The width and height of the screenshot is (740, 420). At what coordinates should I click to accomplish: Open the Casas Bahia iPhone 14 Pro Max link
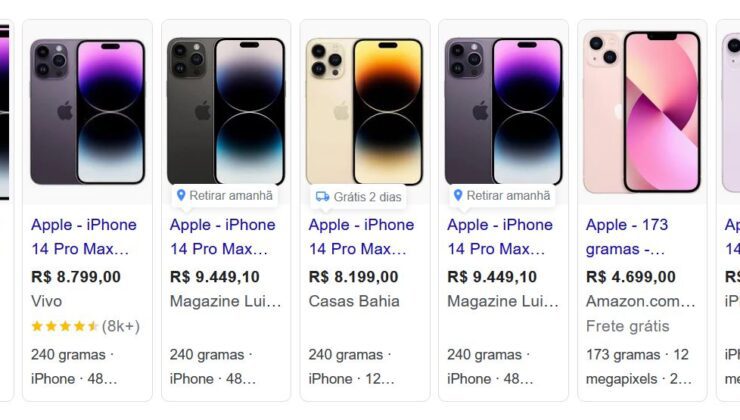click(362, 237)
